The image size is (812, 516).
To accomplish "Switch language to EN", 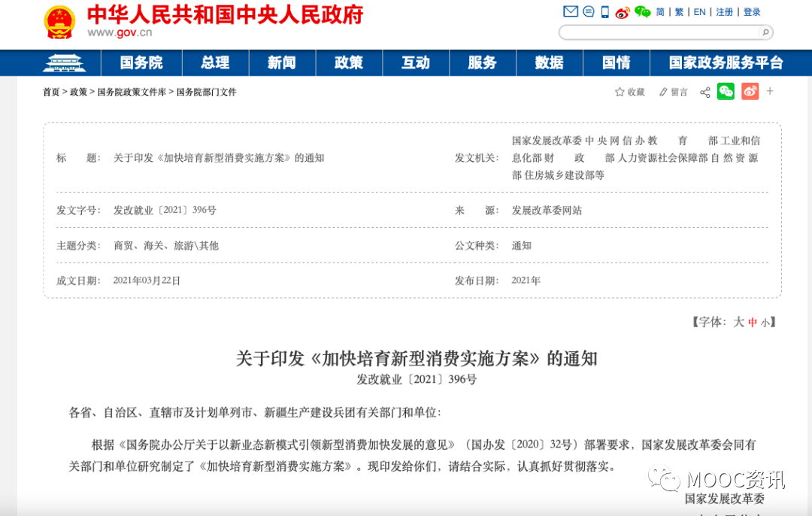I will point(700,12).
